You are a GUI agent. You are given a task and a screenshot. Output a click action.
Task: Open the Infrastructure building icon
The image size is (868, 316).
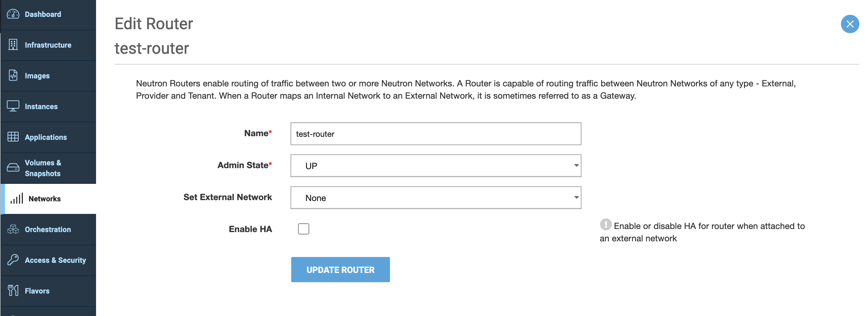(x=13, y=45)
